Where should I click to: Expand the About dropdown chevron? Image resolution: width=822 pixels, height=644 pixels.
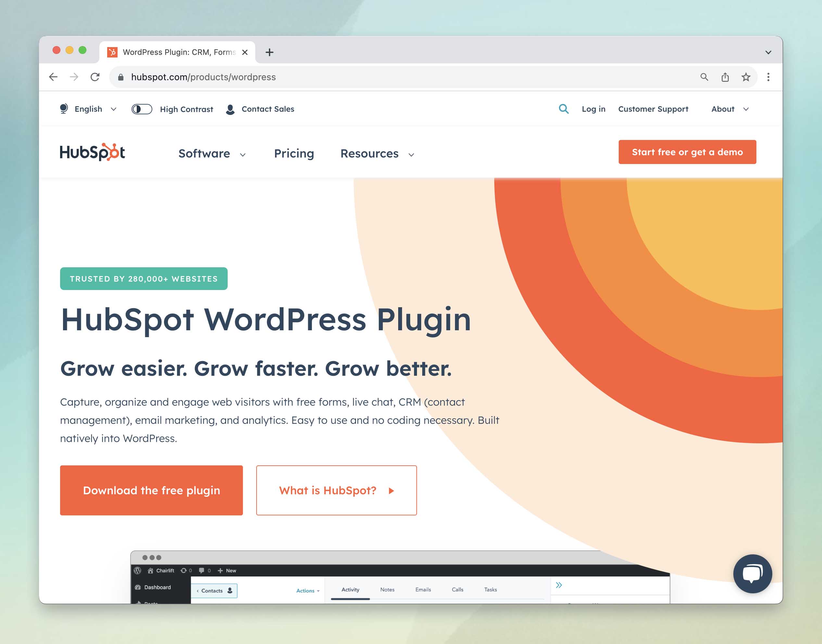point(745,109)
